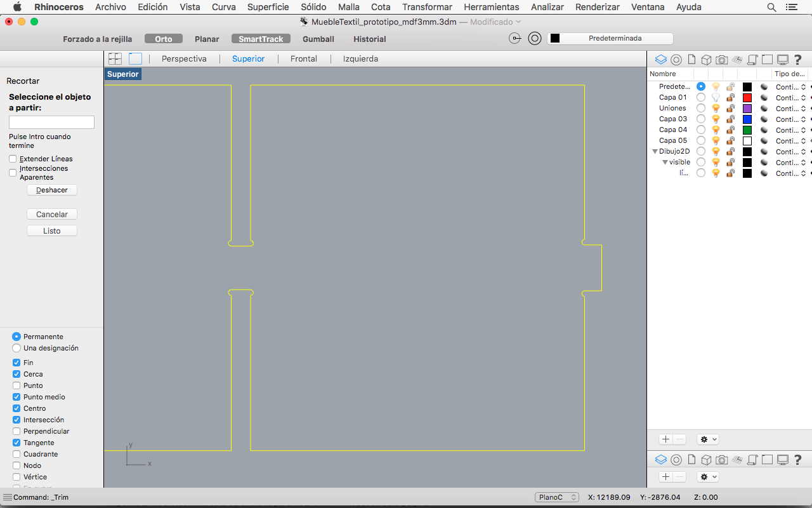Click material sphere icon for Predeterminada layer
812x508 pixels.
[x=764, y=86]
